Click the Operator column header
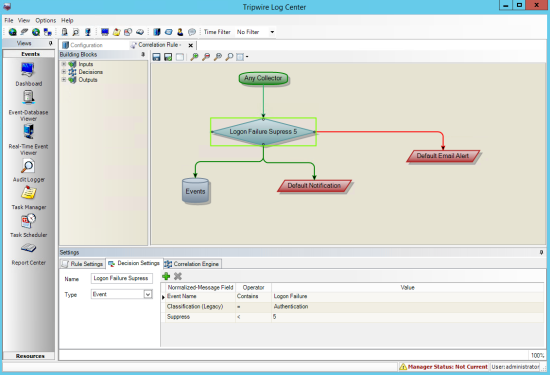This screenshot has width=550, height=375. pos(253,287)
